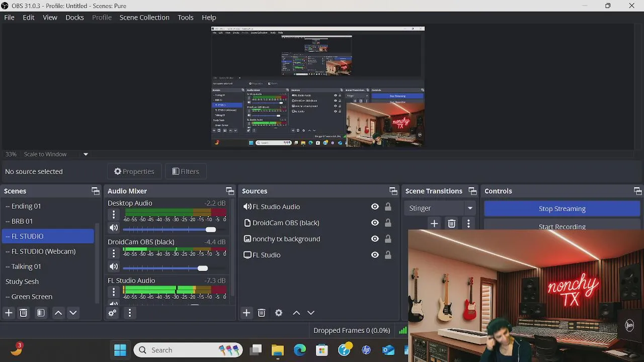Open source properties gear icon
Image resolution: width=644 pixels, height=362 pixels.
click(279, 313)
